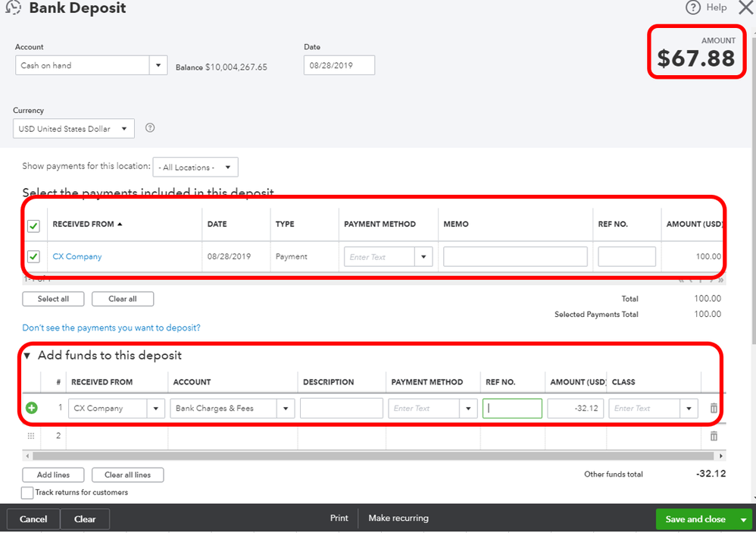The image size is (756, 533).
Task: Open Received From dropdown on line 1
Action: [156, 409]
